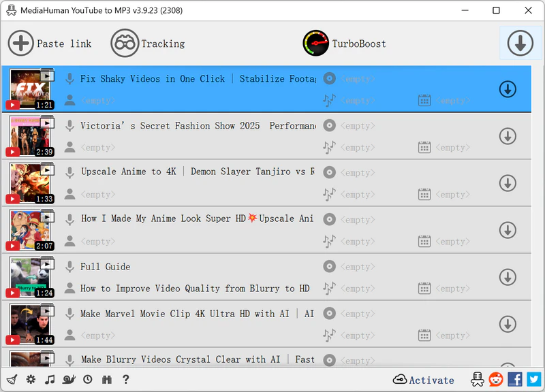Viewport: 545px width, 392px height.
Task: Click the Paste link plus icon
Action: point(21,44)
